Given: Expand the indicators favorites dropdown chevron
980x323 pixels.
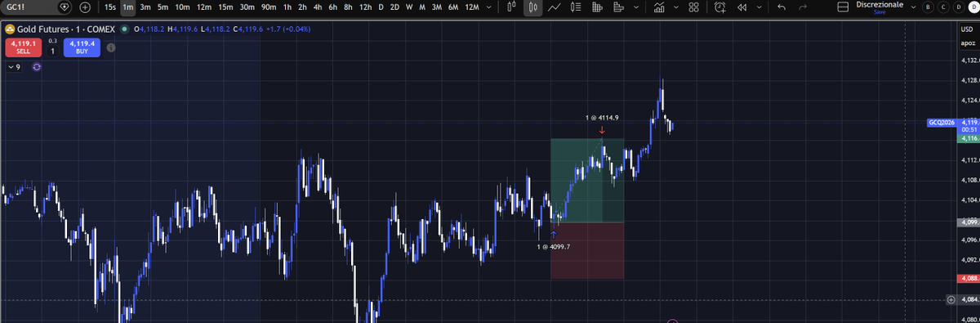Looking at the screenshot, I should 676,7.
